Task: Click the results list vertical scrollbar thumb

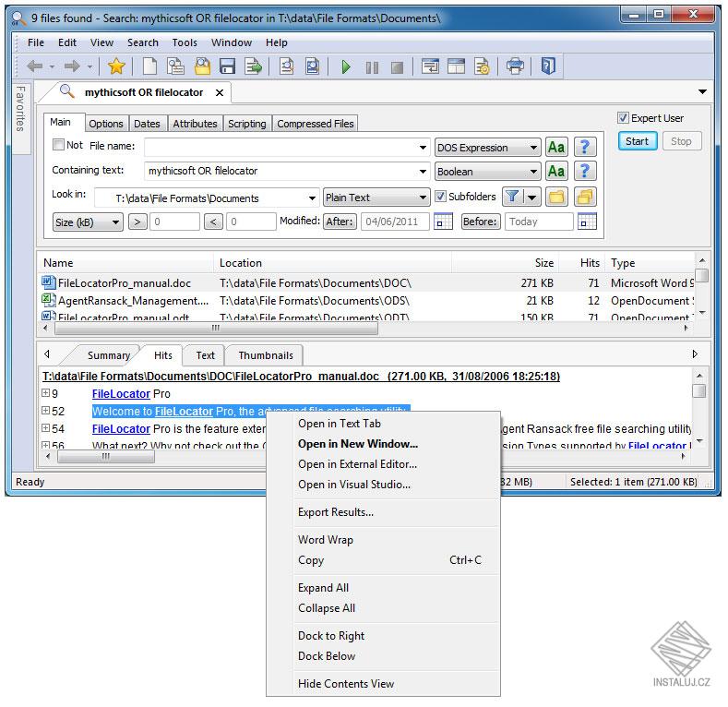Action: pyautogui.click(x=702, y=274)
